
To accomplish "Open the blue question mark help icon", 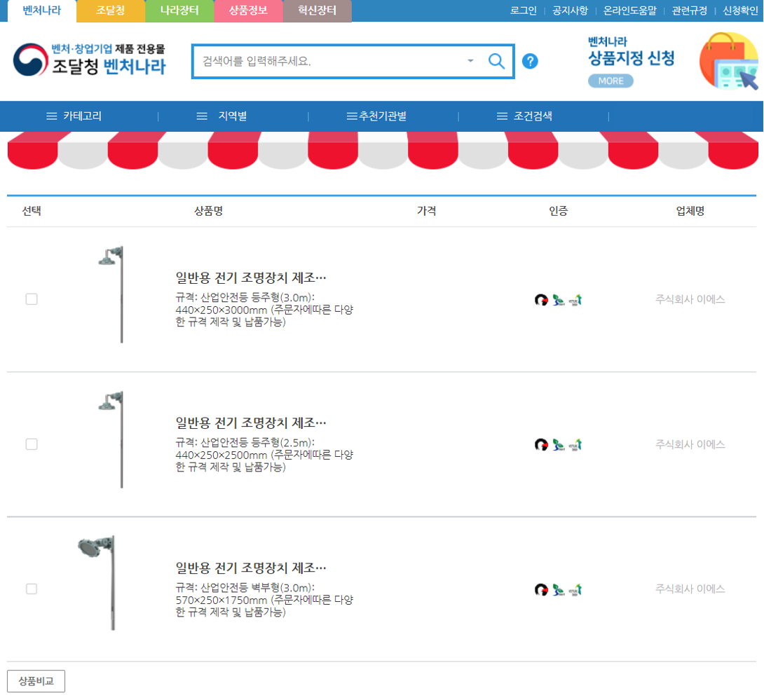I will [530, 62].
